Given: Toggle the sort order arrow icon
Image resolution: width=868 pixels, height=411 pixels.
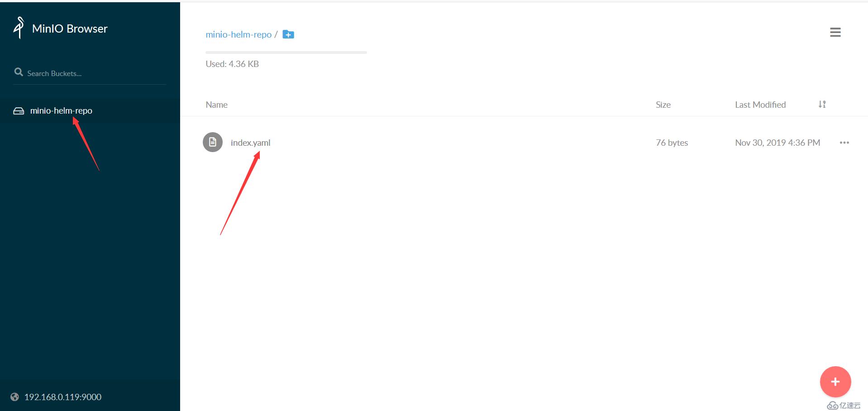Looking at the screenshot, I should pos(822,105).
